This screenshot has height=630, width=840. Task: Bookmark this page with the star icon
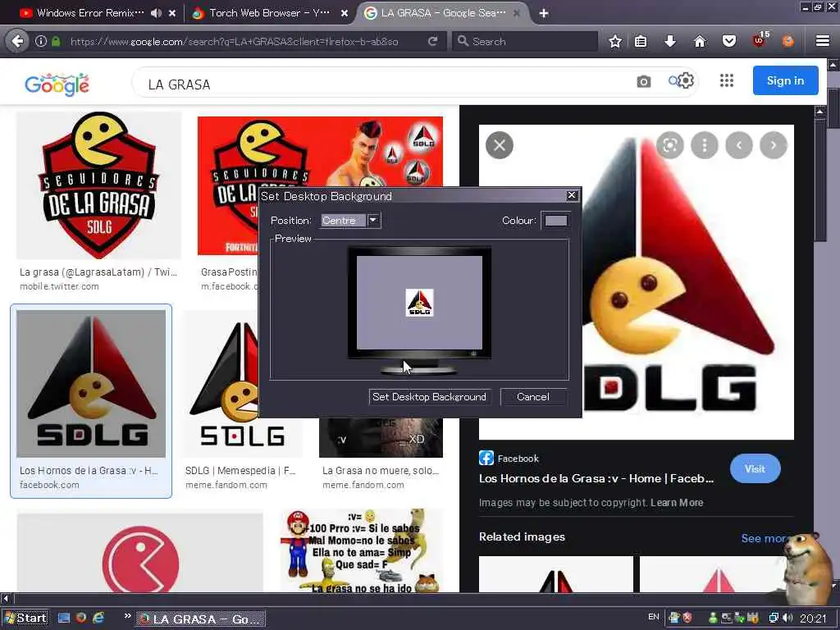[615, 41]
